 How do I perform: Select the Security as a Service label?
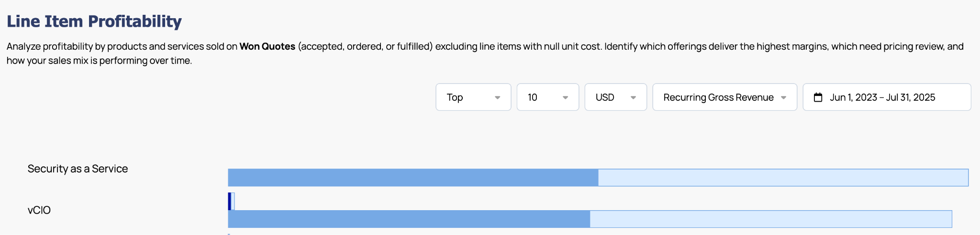[x=78, y=169]
